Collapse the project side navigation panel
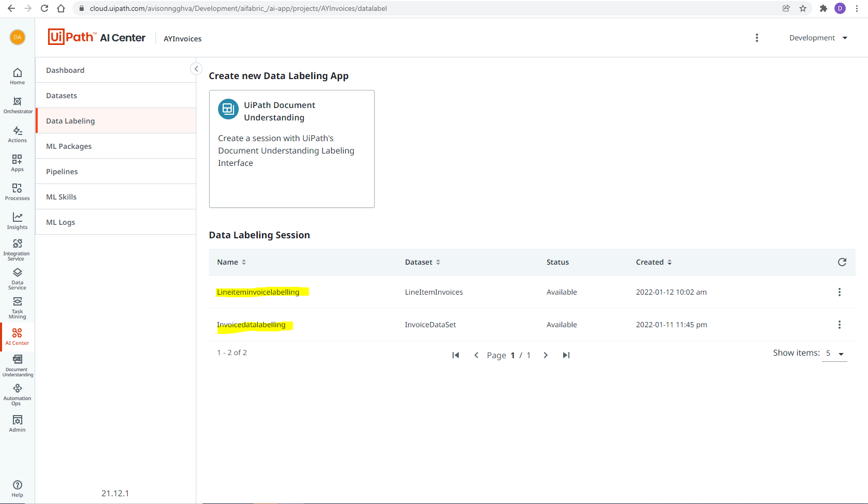Viewport: 868px width, 504px height. (196, 69)
